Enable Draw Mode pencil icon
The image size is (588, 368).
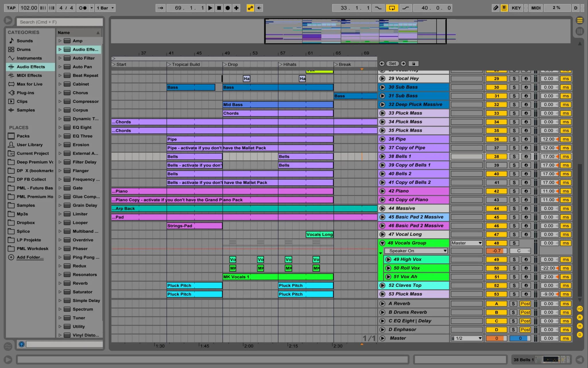click(x=496, y=8)
